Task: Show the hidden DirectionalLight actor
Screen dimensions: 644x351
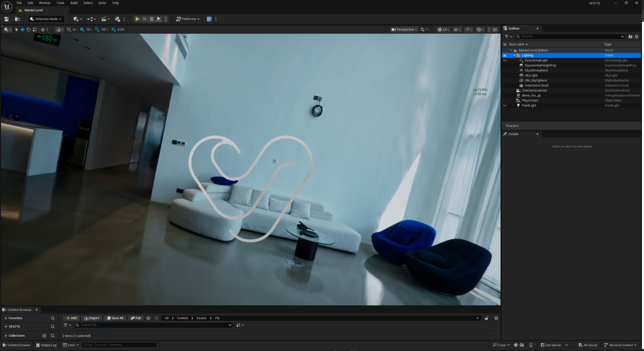Action: (505, 60)
